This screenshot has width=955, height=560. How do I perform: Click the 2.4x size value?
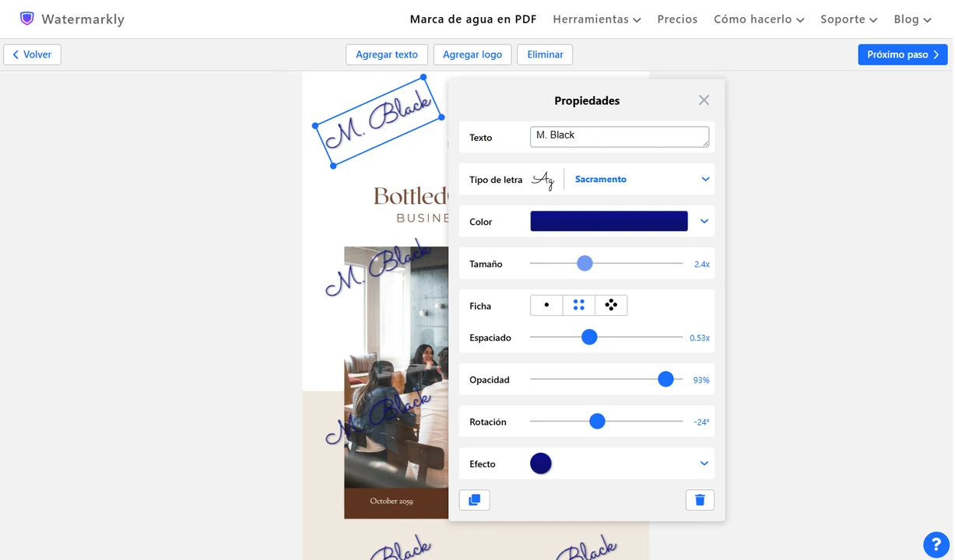(x=701, y=264)
